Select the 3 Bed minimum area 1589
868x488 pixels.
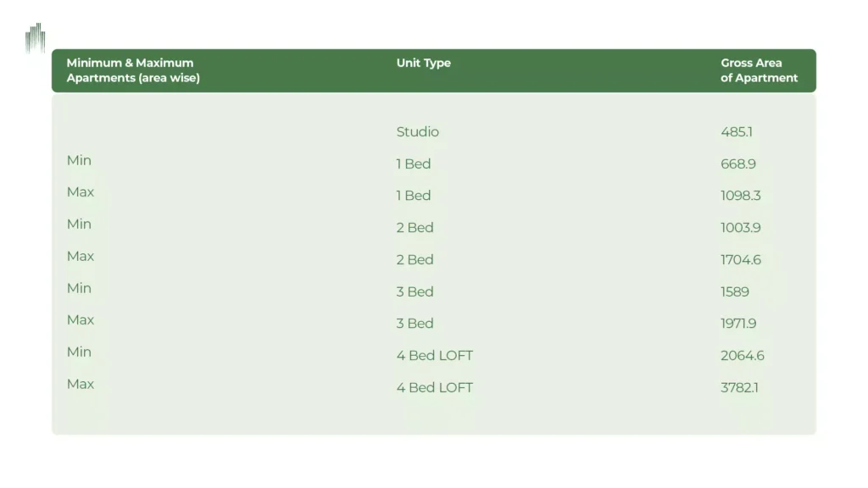pos(735,291)
